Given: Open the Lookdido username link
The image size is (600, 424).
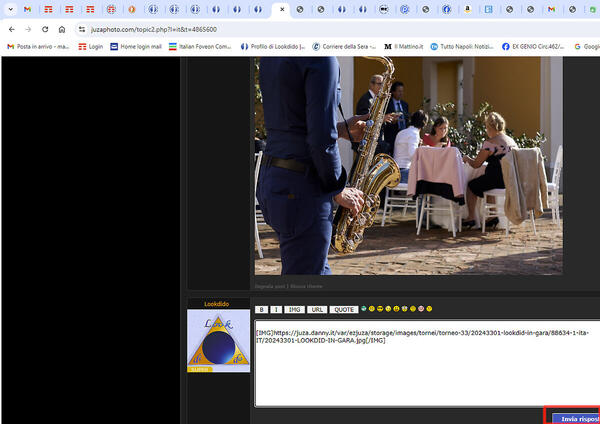Looking at the screenshot, I should 217,303.
